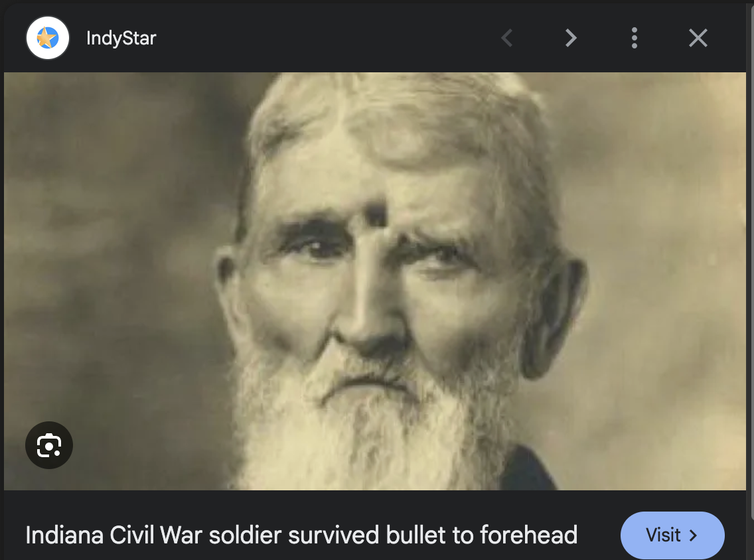Screen dimensions: 754x560
Task: Open Google Lens search on this image
Action: [49, 446]
